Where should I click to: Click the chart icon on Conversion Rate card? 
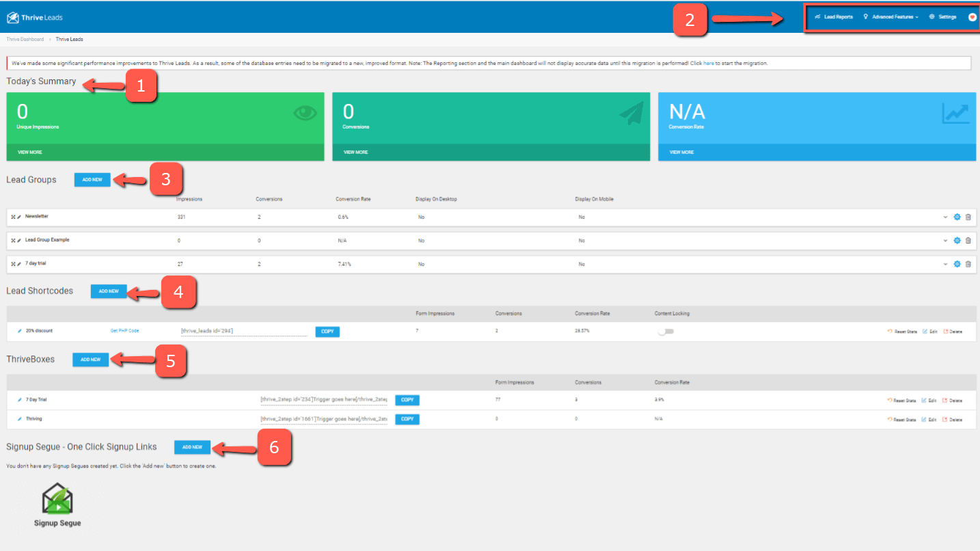click(956, 113)
